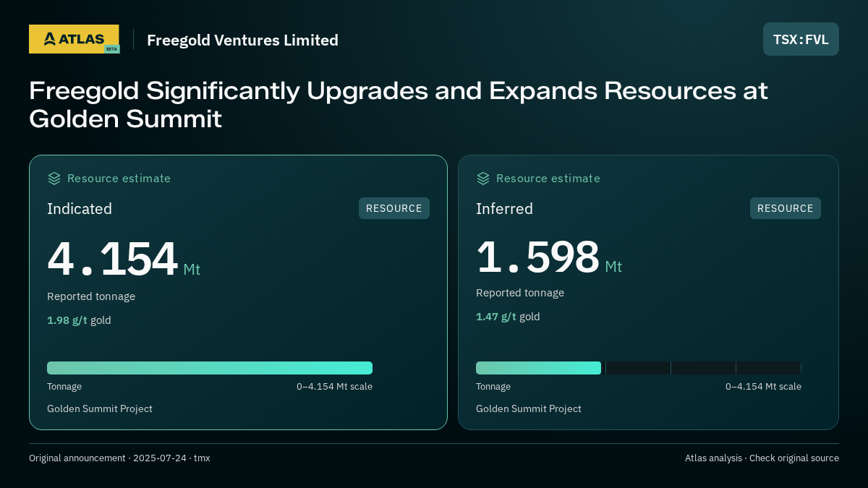
Task: Click the Indicated tonnage progress bar
Action: [210, 368]
